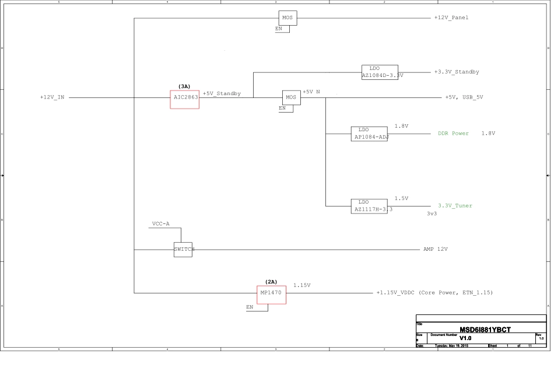
Task: Click the VCC-A label above SWITCH
Action: [x=160, y=223]
